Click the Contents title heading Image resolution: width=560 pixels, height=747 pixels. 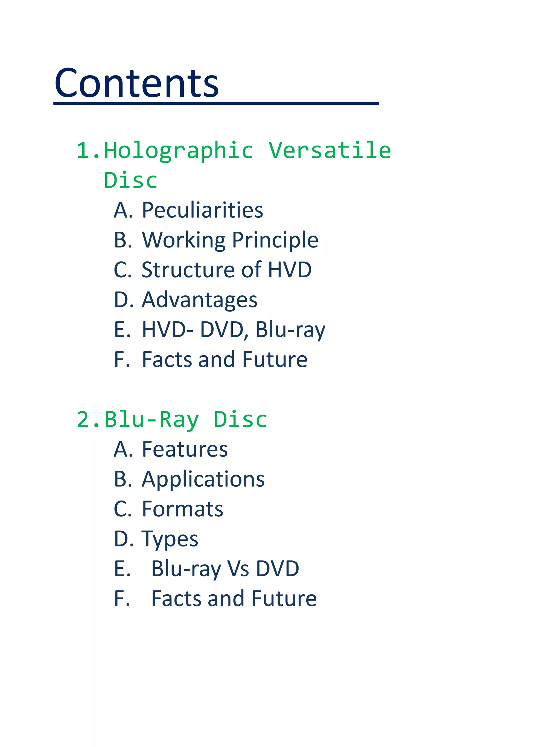[137, 83]
